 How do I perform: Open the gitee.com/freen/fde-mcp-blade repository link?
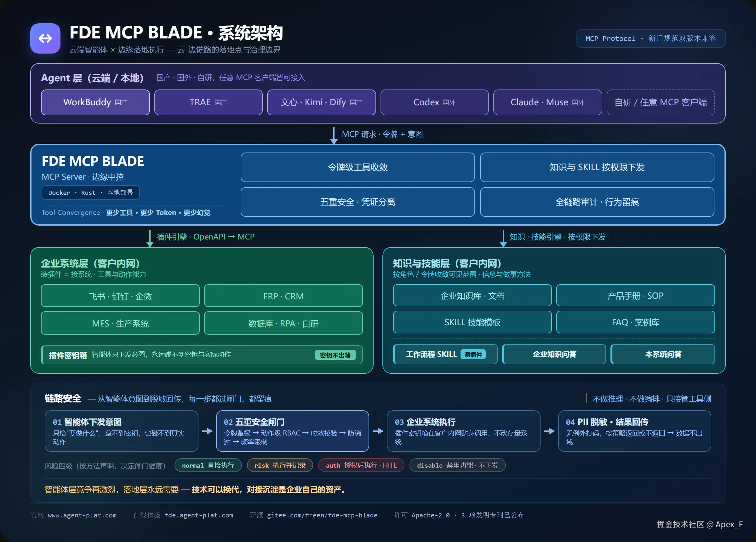coord(322,515)
